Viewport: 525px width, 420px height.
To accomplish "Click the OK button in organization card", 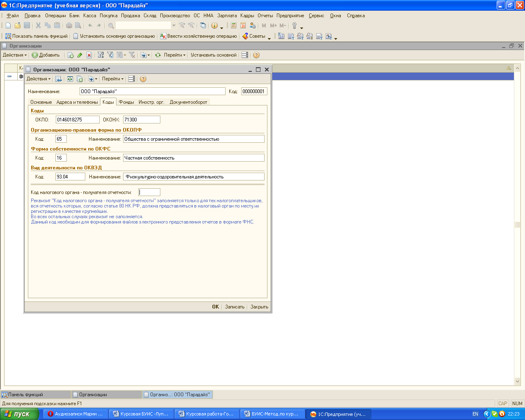I will [x=215, y=307].
